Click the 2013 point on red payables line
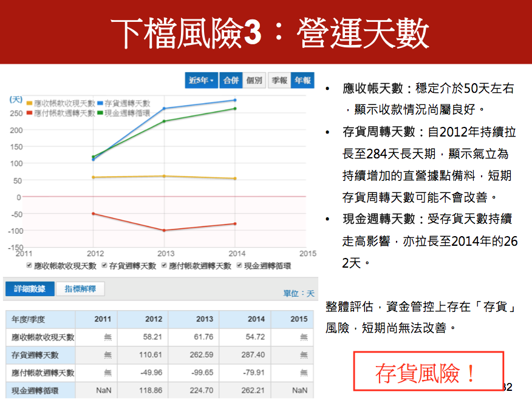This screenshot has height=403, width=532. coord(164,230)
